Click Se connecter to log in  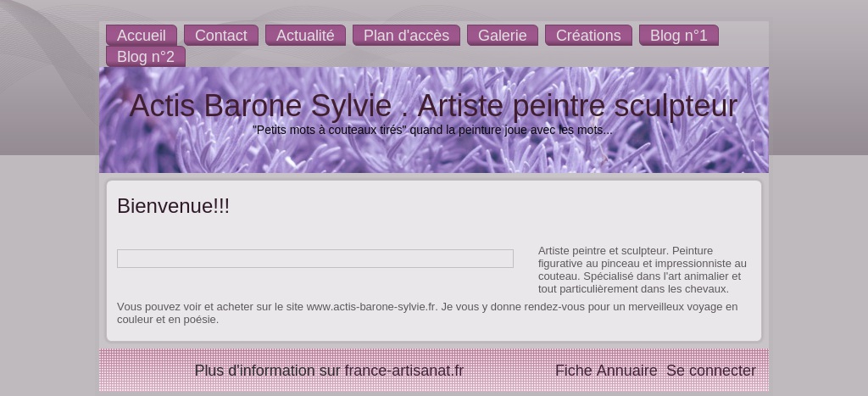(x=711, y=371)
